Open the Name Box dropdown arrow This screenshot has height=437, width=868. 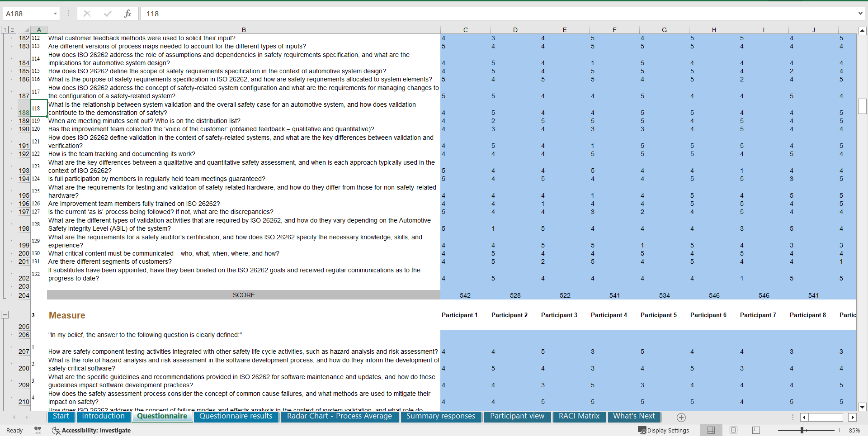click(55, 14)
